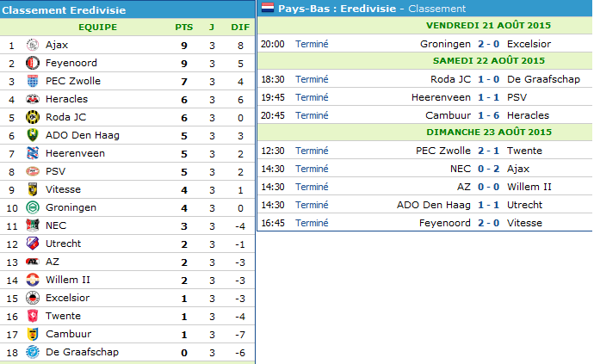594x364 pixels.
Task: Click the Feyenoord club crest icon
Action: 33,63
